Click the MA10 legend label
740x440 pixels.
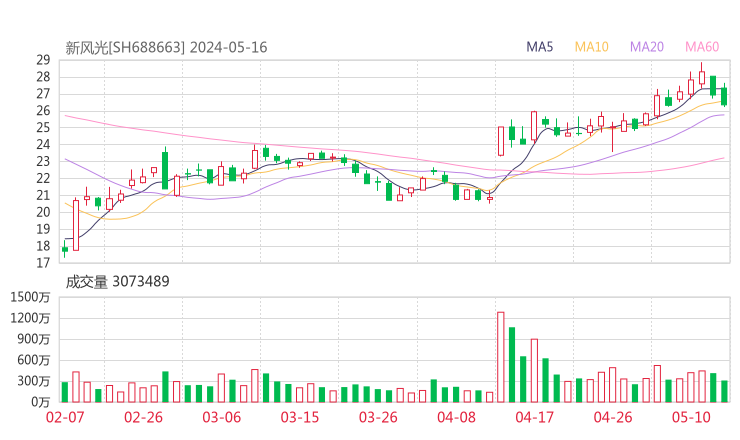pyautogui.click(x=591, y=47)
